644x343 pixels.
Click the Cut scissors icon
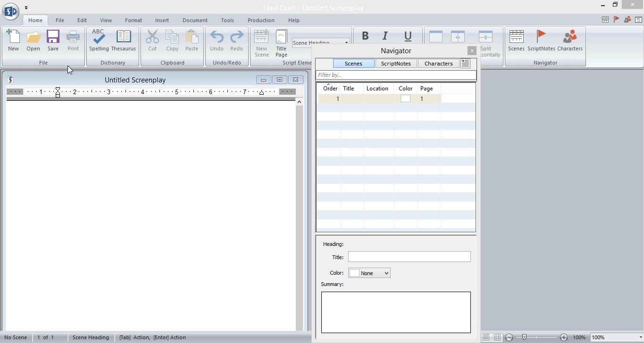pyautogui.click(x=152, y=41)
